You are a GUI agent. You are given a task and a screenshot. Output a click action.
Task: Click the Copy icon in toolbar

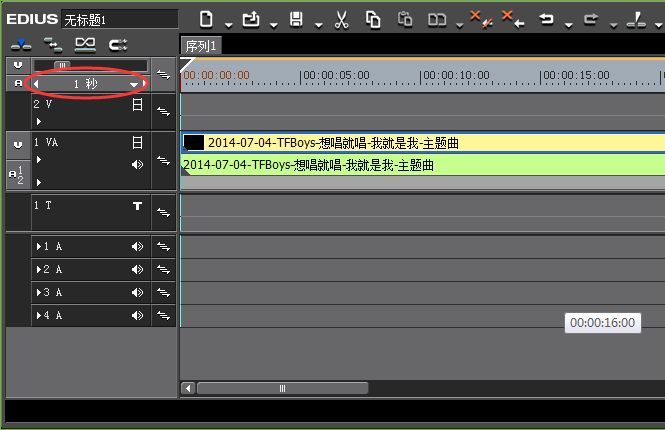point(373,18)
